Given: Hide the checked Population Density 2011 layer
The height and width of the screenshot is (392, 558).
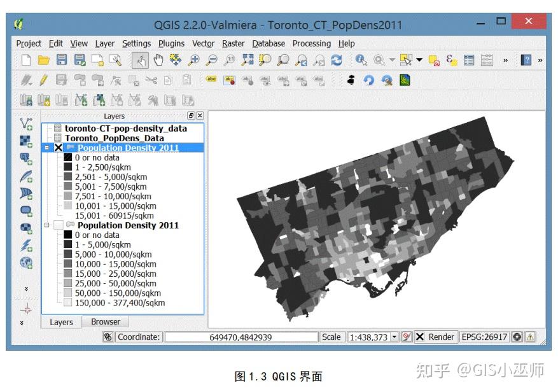Looking at the screenshot, I should coord(59,147).
